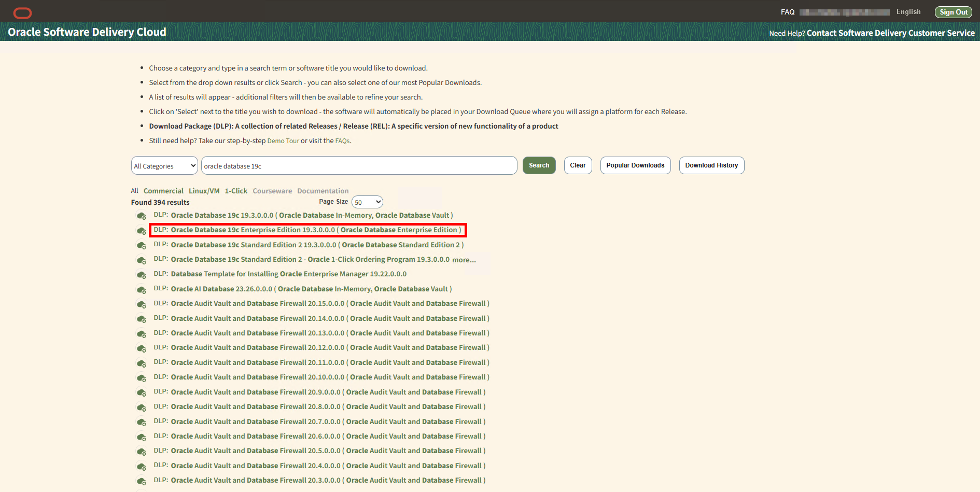
Task: Open Popular Downloads
Action: [x=635, y=165]
